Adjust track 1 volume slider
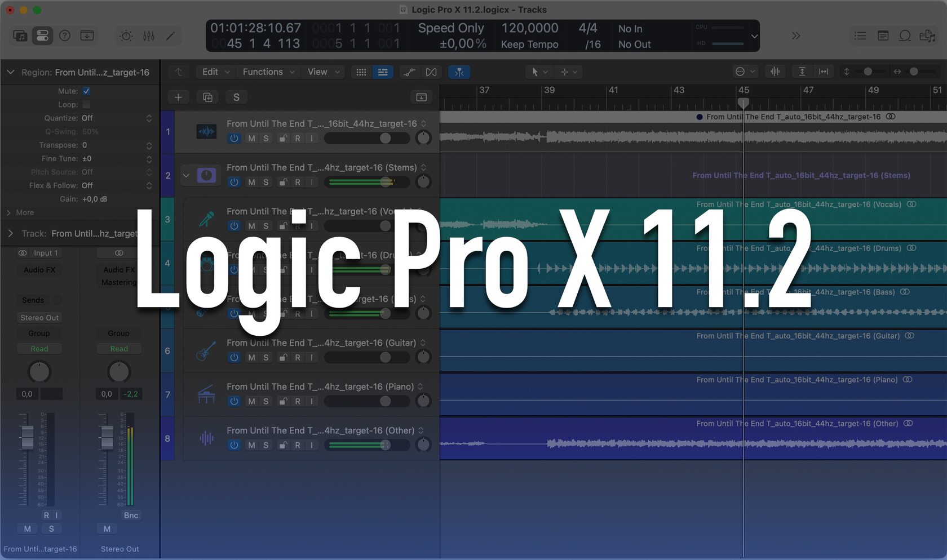This screenshot has height=560, width=947. coord(366,139)
